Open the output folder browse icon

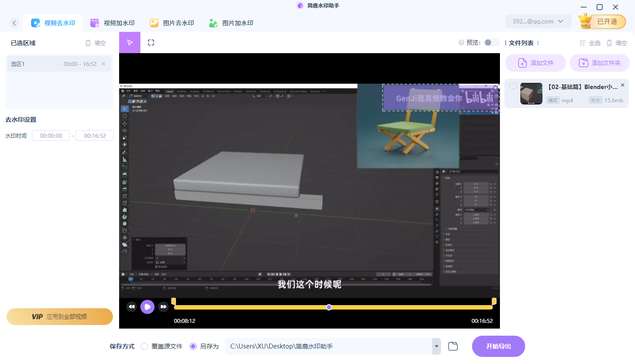(x=453, y=346)
